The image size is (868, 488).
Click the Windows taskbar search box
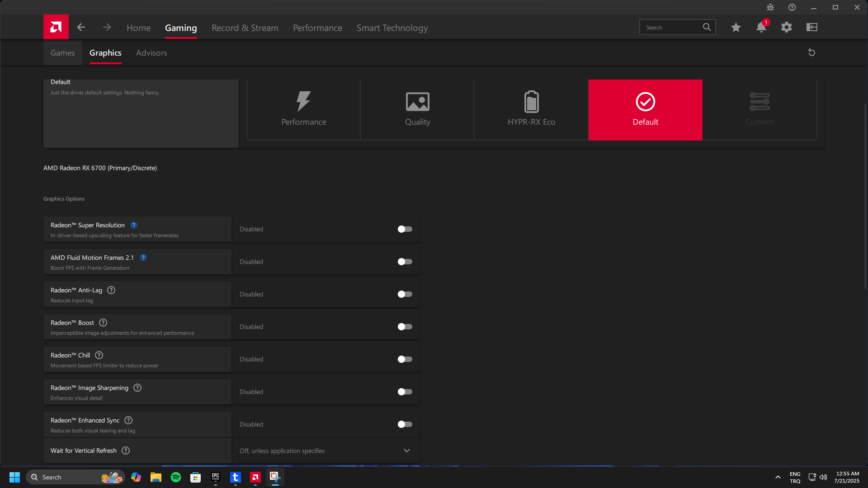[75, 477]
